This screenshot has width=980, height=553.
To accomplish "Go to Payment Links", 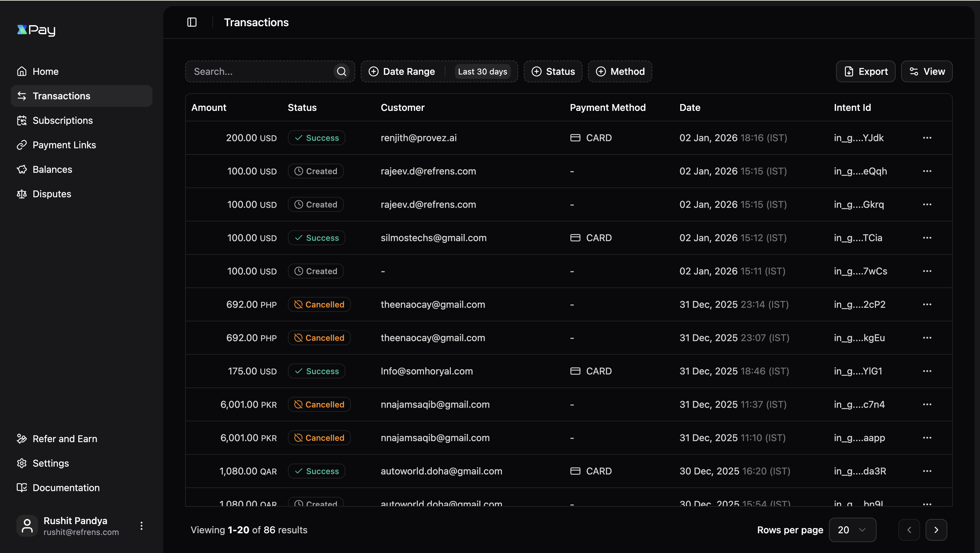I will (x=64, y=145).
